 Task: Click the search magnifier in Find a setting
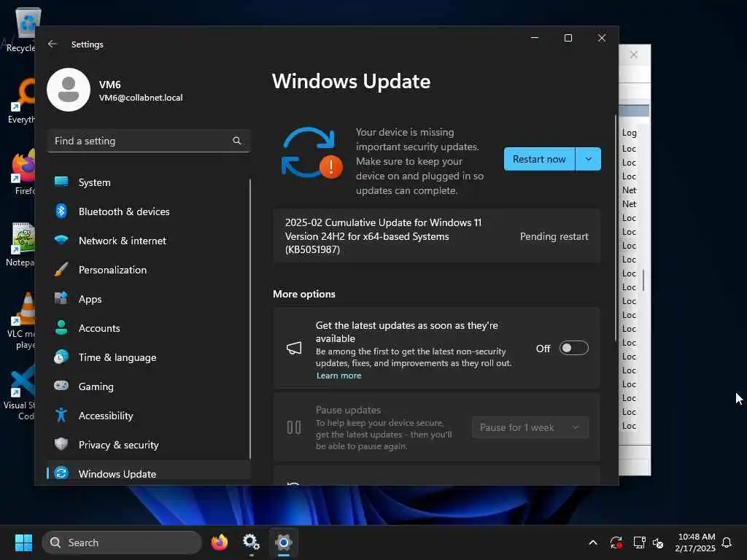pyautogui.click(x=237, y=141)
